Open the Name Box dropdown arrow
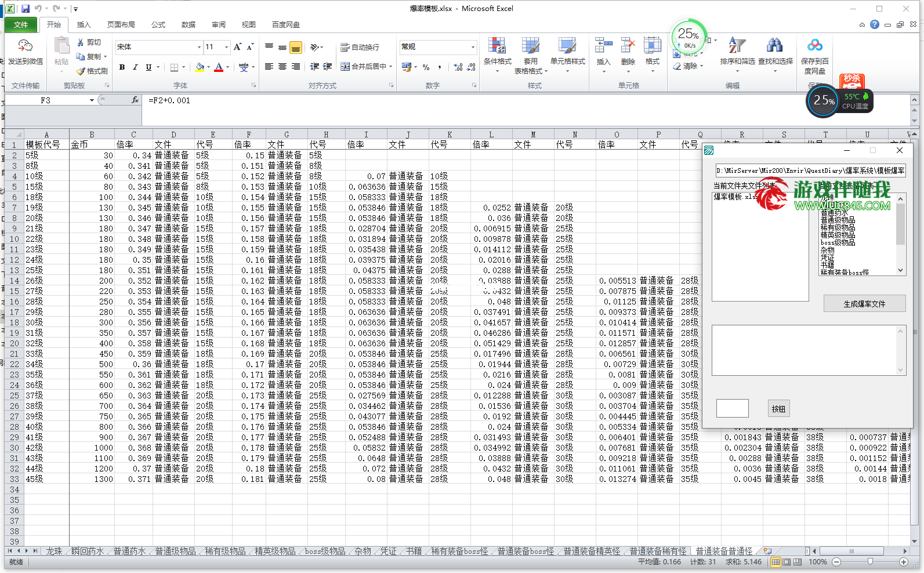 (x=92, y=100)
